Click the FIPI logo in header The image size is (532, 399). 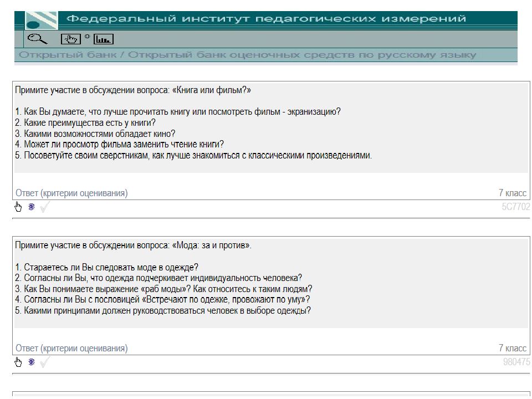41,21
